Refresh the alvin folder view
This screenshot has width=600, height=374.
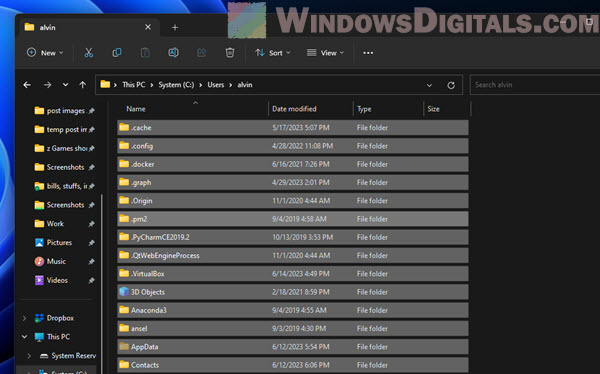451,85
